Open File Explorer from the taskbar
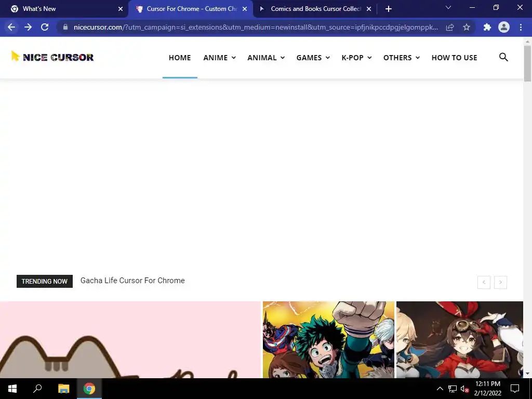The image size is (532, 399). point(63,389)
